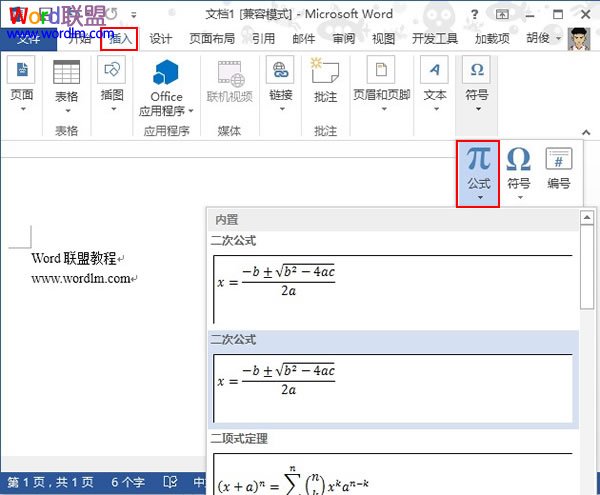Image resolution: width=600 pixels, height=495 pixels.
Task: Expand the large 符号 dropdown arrow below Ω
Action: tap(520, 198)
